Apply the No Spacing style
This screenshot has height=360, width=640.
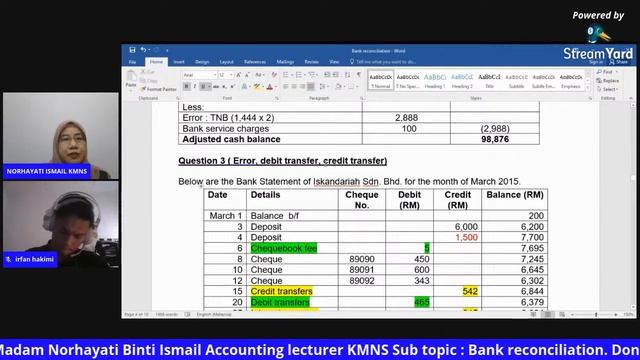408,80
